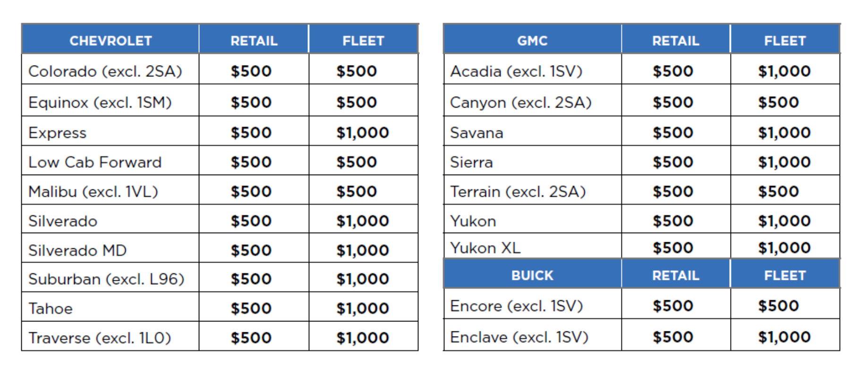Click the GMC table header
The height and width of the screenshot is (371, 868).
[532, 41]
